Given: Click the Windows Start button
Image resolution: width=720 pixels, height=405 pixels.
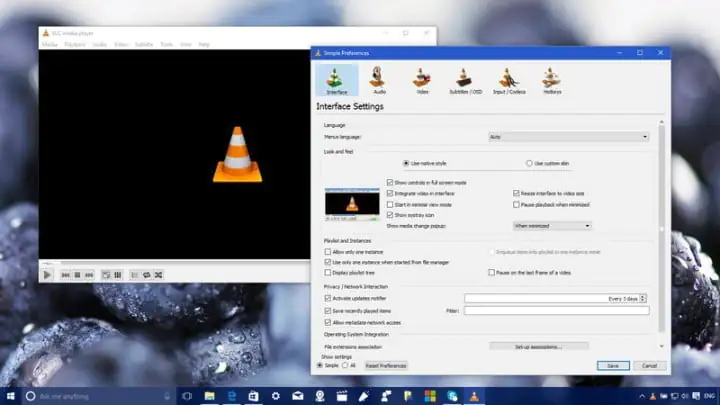Looking at the screenshot, I should pyautogui.click(x=9, y=396).
